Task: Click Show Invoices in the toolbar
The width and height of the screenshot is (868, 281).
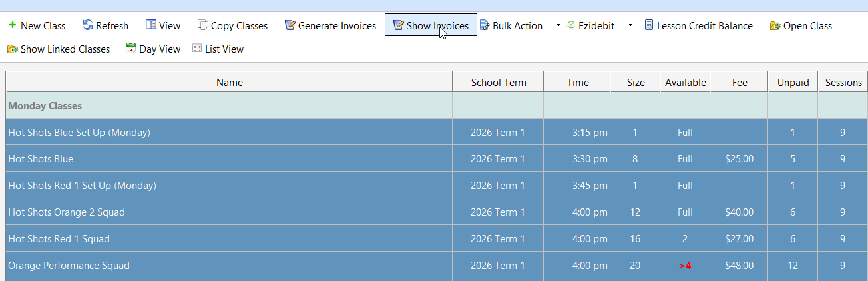Action: pos(431,26)
